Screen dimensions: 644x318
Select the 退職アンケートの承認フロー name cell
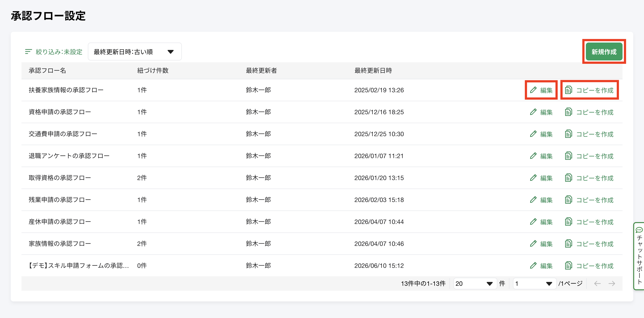(69, 156)
